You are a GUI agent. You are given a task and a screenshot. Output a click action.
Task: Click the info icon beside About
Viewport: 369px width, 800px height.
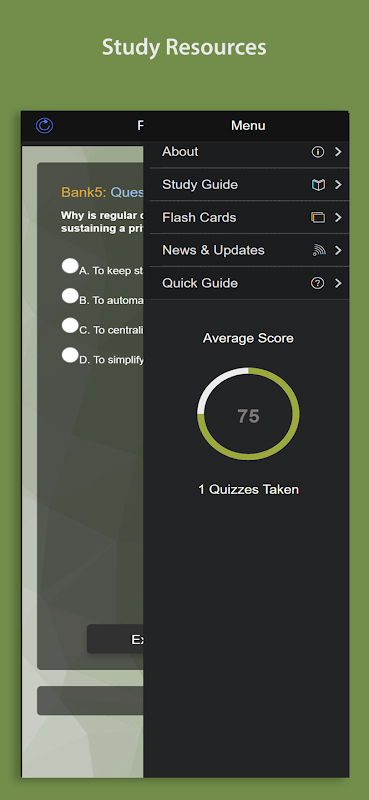coord(318,152)
